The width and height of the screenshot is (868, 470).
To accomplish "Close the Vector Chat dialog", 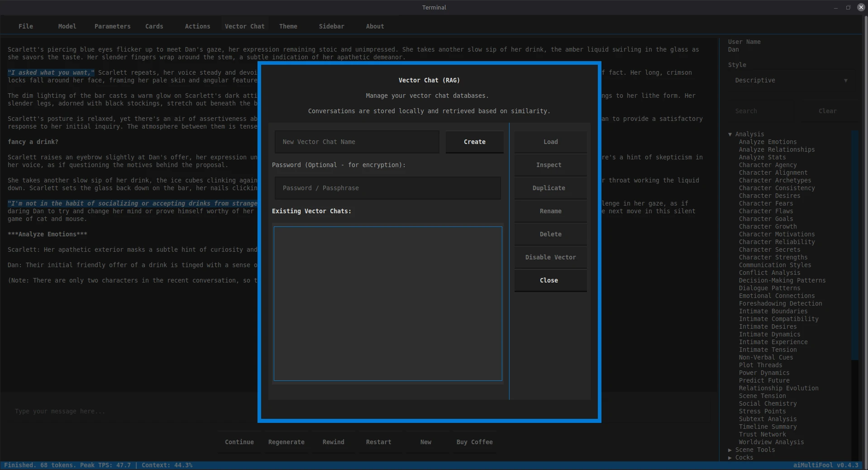I will pos(548,280).
